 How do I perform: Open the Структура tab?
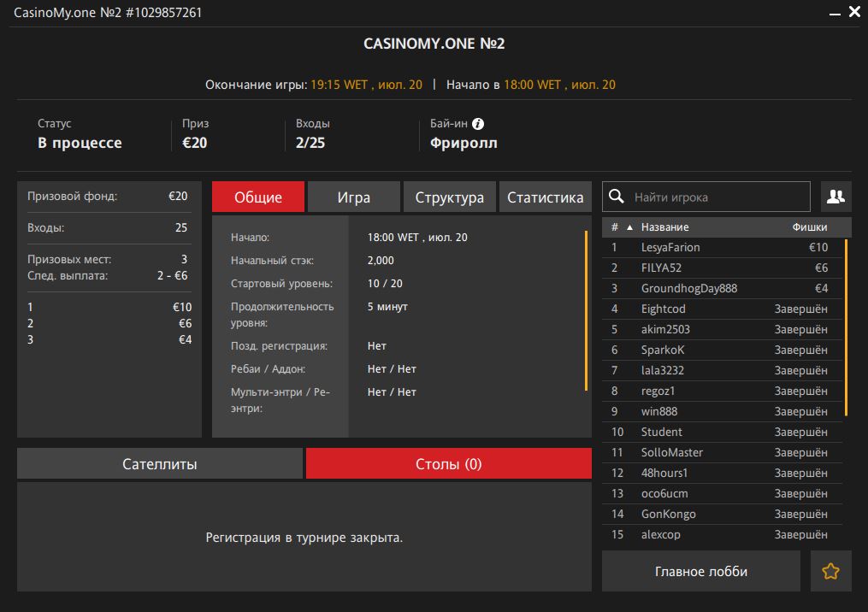449,197
